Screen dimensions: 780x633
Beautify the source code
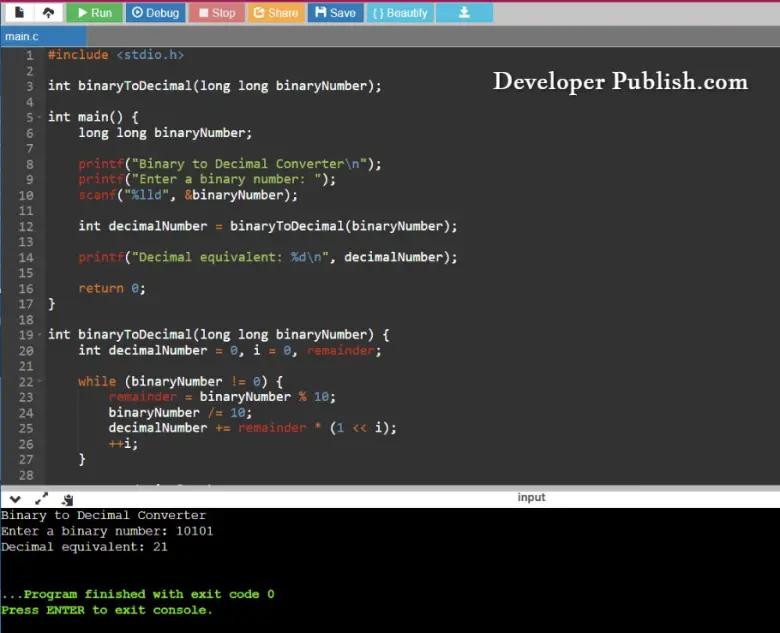click(400, 13)
